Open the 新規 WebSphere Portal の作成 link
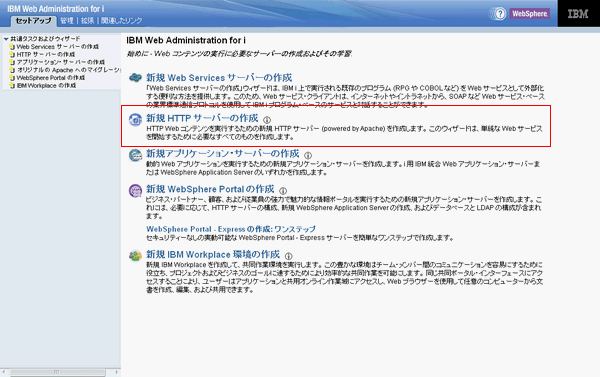Screen dimensions: 600x377 210,189
